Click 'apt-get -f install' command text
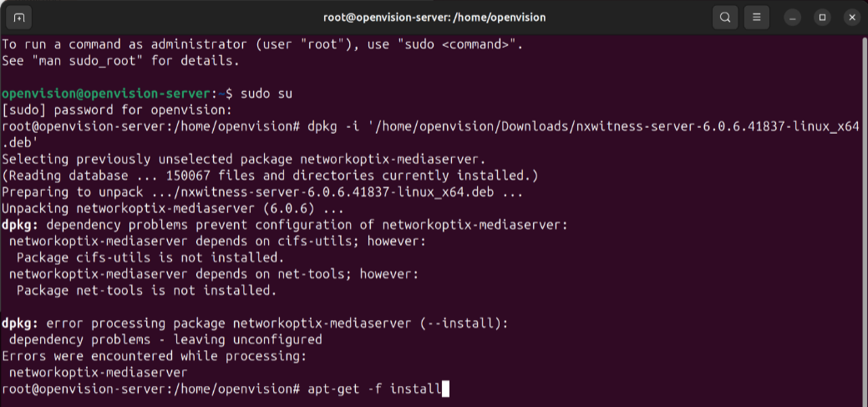868x407 pixels. (x=374, y=389)
